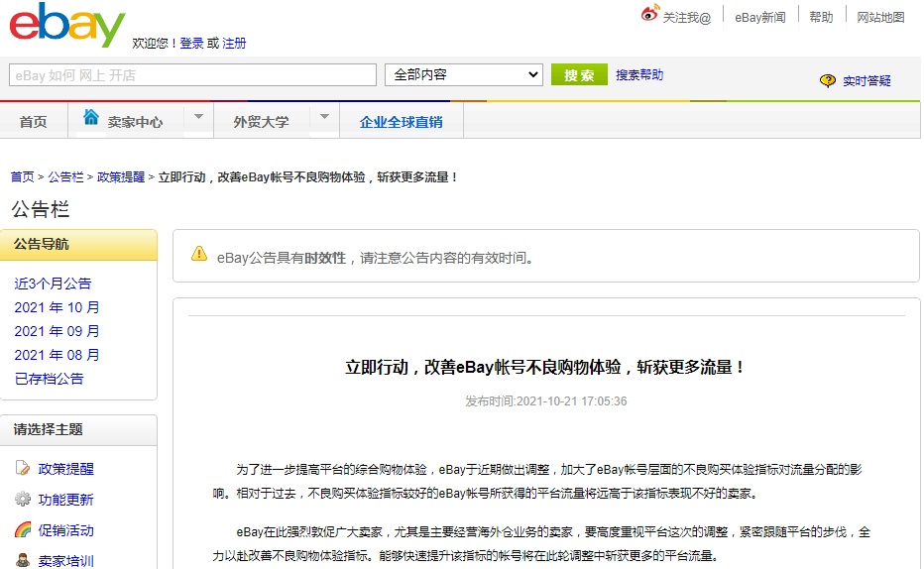
Task: Open the 2021 年 10 月 archive
Action: [57, 307]
